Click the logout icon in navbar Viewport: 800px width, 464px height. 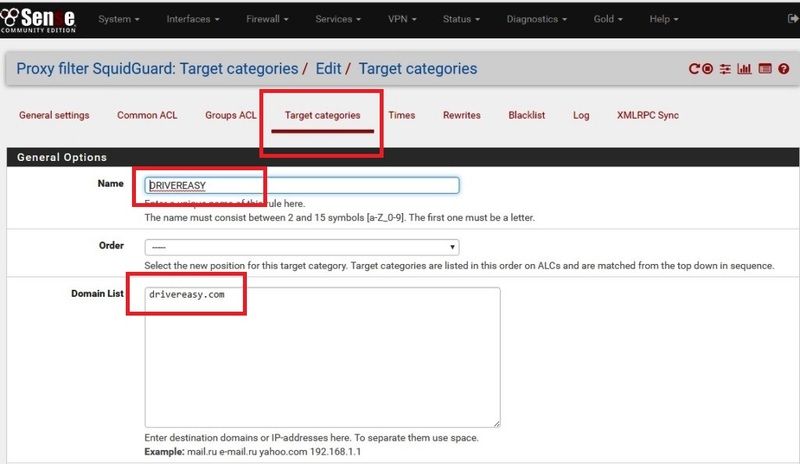[x=793, y=18]
